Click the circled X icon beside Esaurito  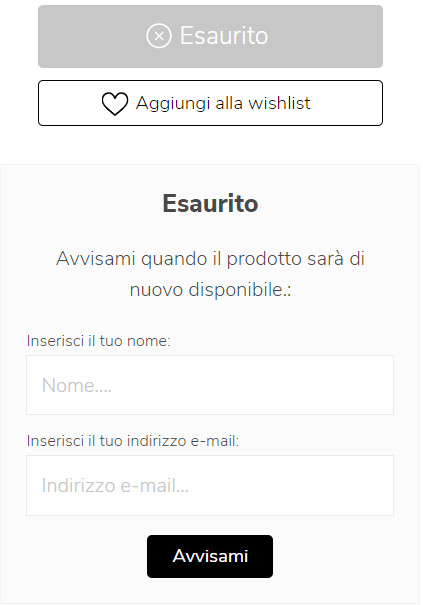click(x=159, y=36)
